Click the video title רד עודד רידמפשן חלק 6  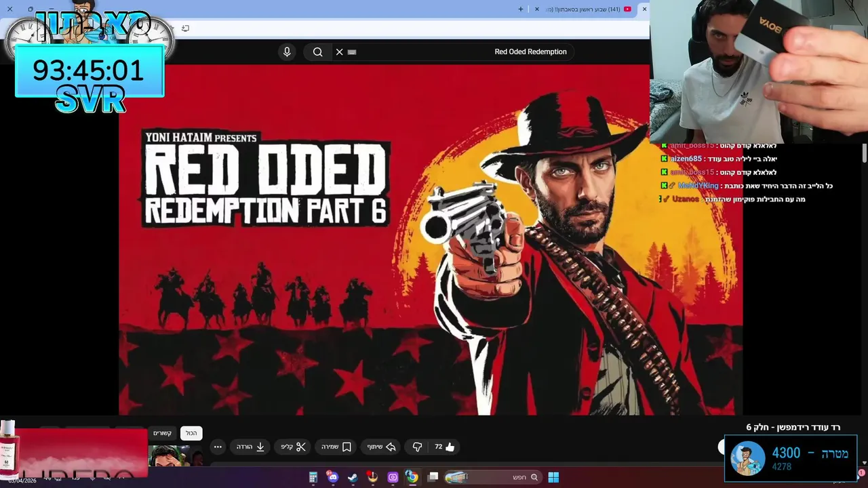coord(793,427)
